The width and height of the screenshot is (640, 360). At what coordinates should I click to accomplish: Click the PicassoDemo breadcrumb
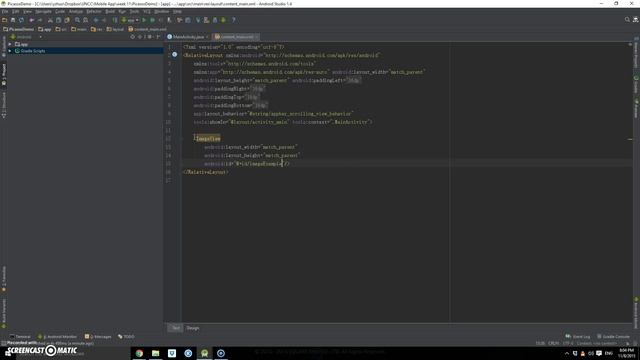[x=18, y=29]
